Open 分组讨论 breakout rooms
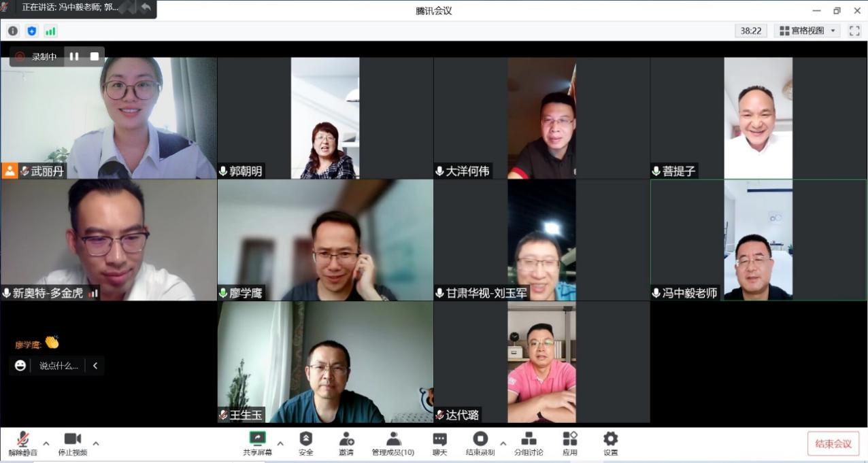The image size is (868, 463). [x=529, y=443]
